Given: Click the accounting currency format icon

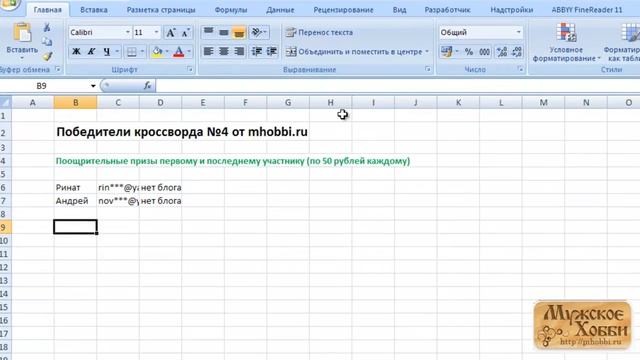Looking at the screenshot, I should [447, 51].
